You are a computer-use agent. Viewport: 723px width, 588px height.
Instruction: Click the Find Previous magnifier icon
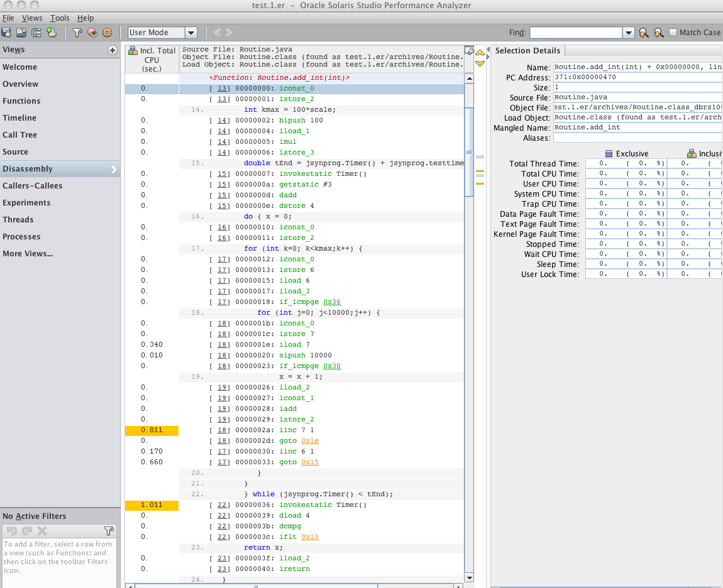[644, 32]
